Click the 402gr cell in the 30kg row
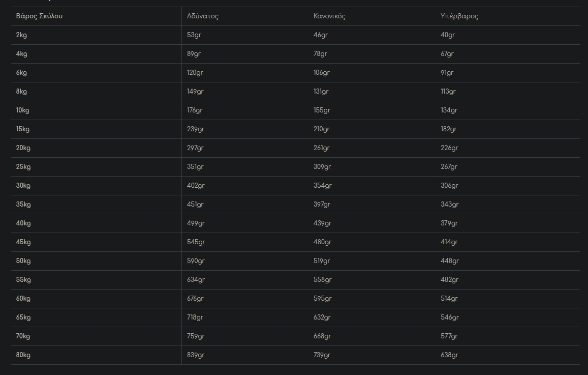This screenshot has height=375, width=588. coord(196,186)
